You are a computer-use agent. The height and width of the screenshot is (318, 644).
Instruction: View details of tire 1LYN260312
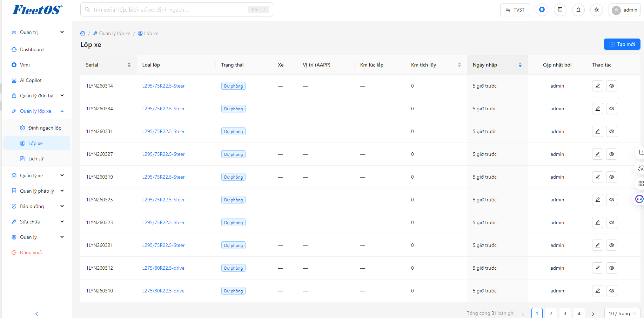[612, 268]
